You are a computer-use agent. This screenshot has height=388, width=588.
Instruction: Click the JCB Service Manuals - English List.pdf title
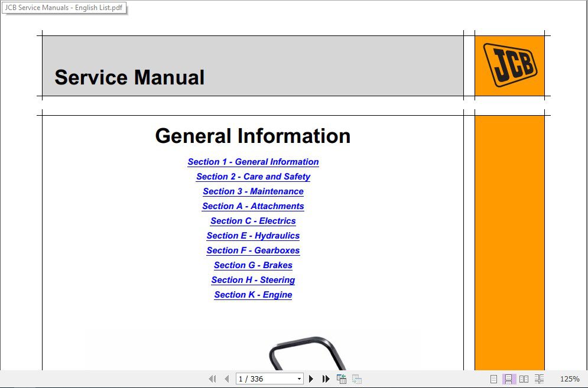pos(64,8)
